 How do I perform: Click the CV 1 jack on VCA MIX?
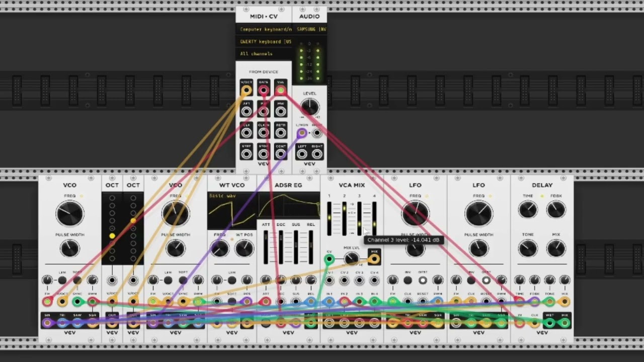329,280
